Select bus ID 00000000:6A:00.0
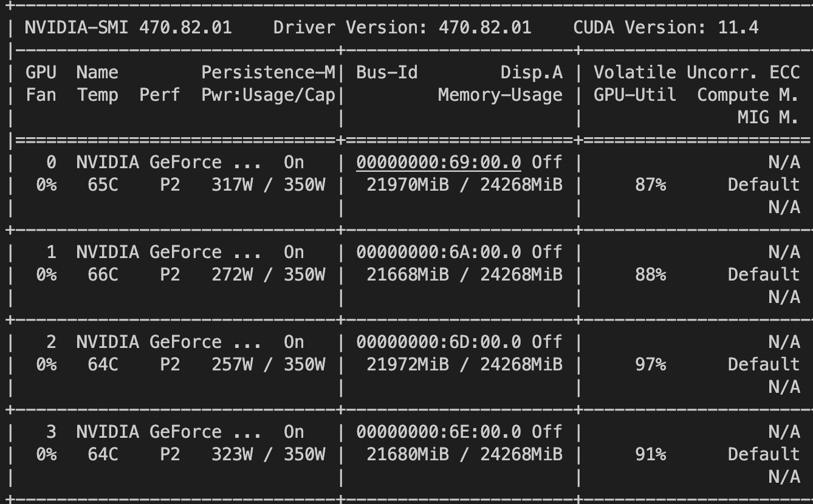The image size is (813, 504). (x=438, y=252)
